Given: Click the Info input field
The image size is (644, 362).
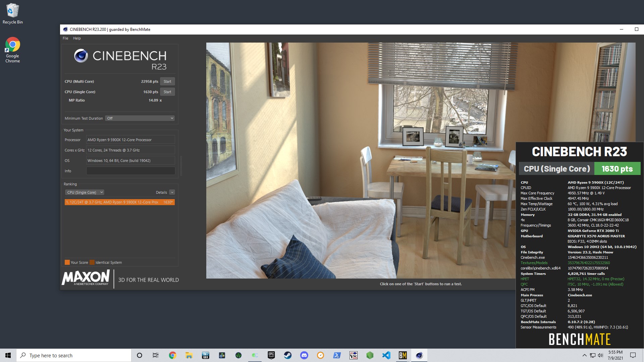Looking at the screenshot, I should 130,171.
